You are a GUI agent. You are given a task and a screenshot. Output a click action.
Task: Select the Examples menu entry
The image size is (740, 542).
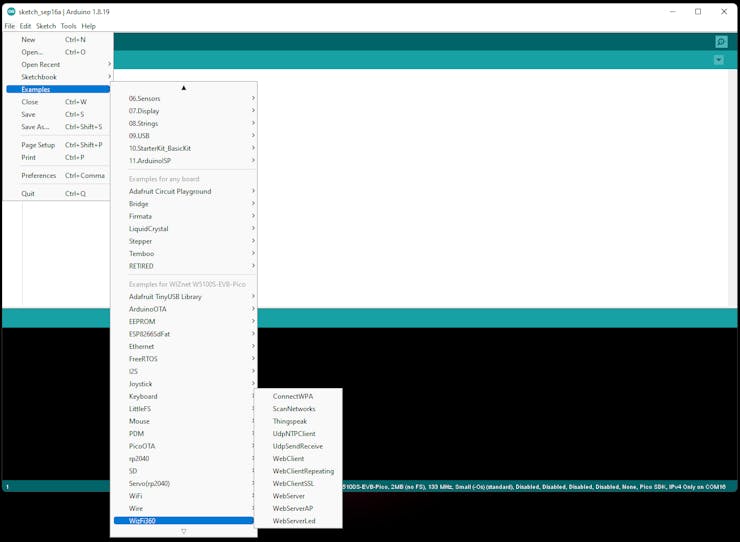(x=58, y=89)
